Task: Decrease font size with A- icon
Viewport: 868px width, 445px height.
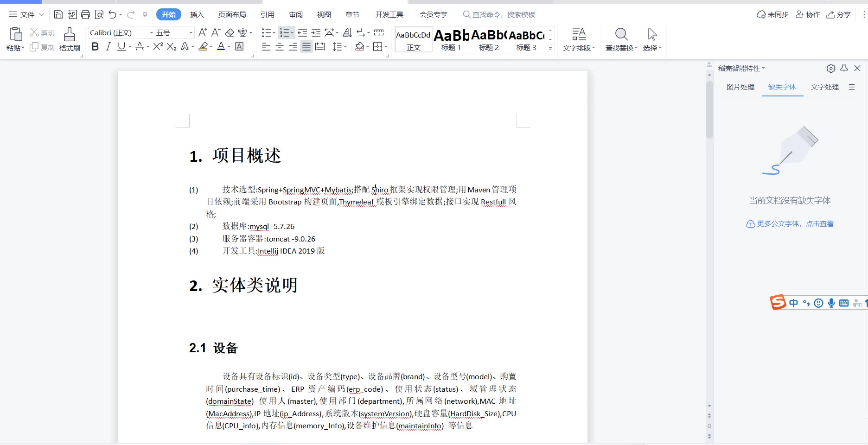Action: [216, 32]
